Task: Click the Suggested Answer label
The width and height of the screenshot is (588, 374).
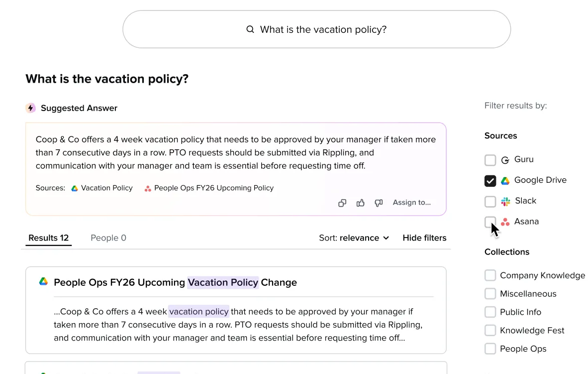Action: coord(79,108)
